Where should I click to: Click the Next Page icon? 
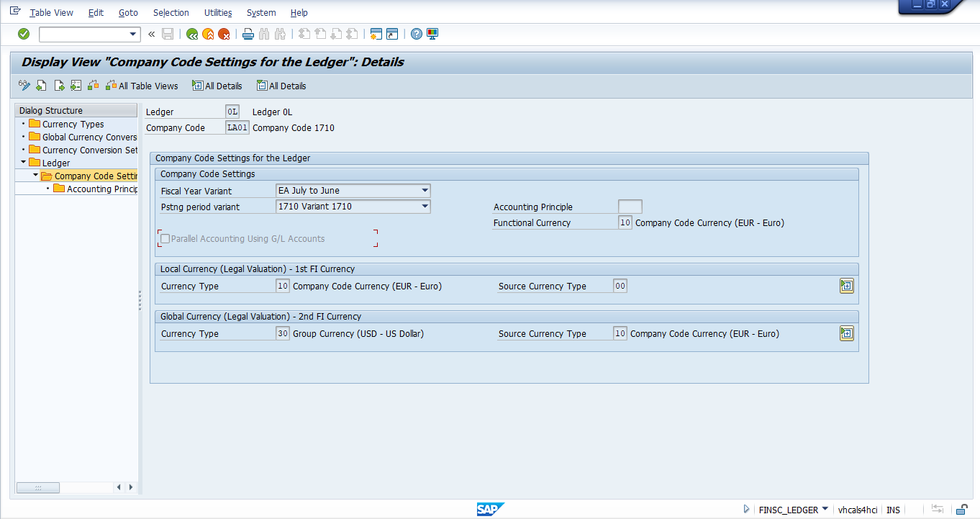336,34
